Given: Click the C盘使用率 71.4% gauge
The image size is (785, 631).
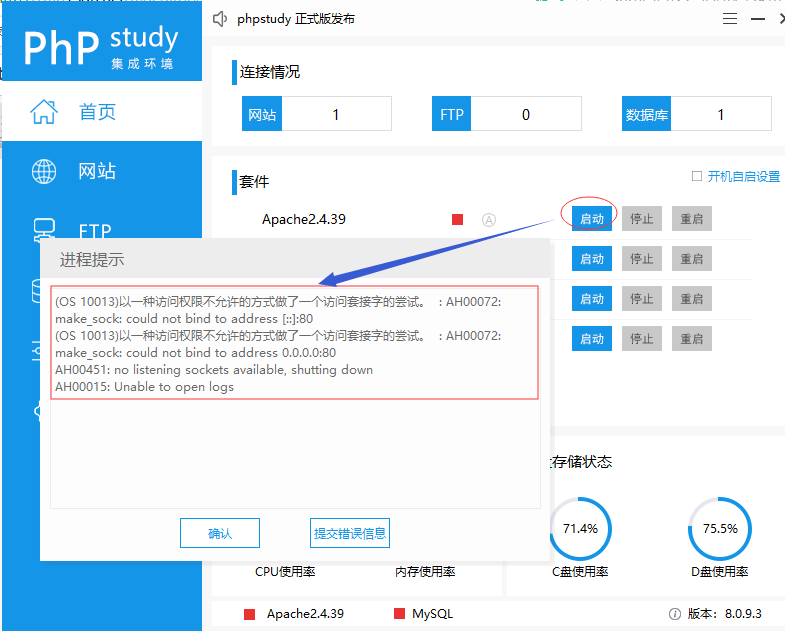Looking at the screenshot, I should 580,529.
